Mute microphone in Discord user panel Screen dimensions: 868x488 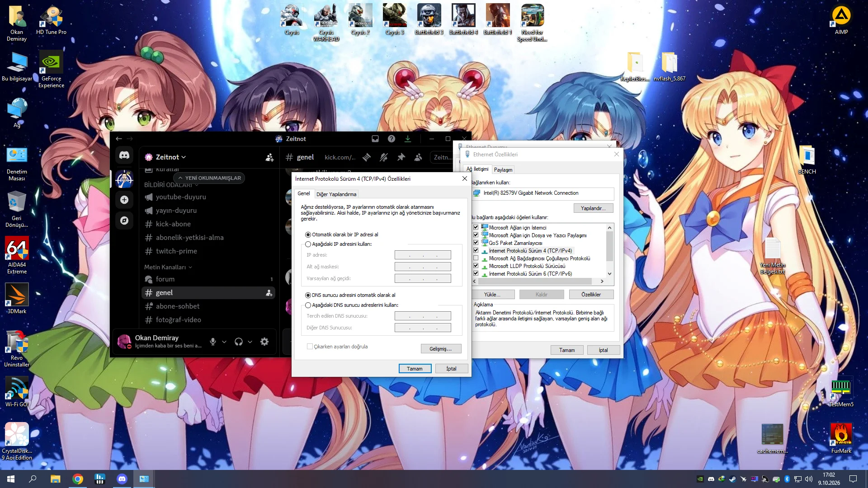213,342
